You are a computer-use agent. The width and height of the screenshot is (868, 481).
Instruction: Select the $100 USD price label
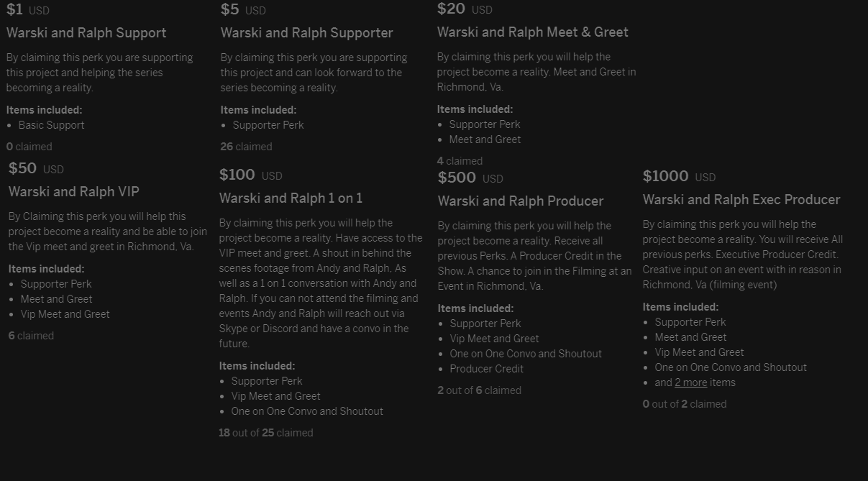pos(250,175)
